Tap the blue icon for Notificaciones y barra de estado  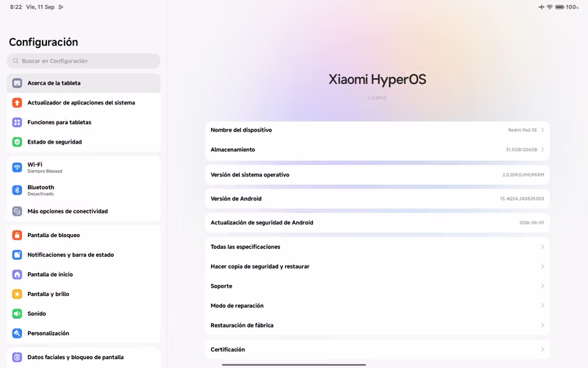point(17,255)
